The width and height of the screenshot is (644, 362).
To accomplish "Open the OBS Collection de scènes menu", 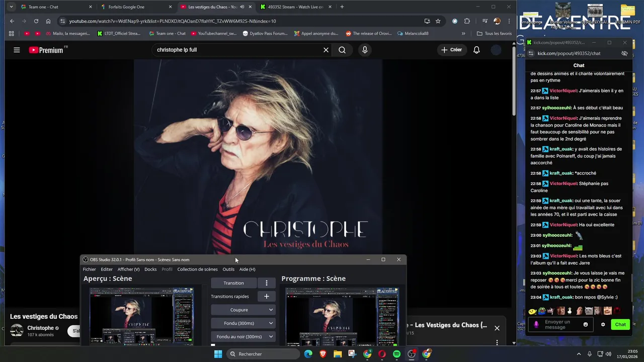I will point(197,269).
